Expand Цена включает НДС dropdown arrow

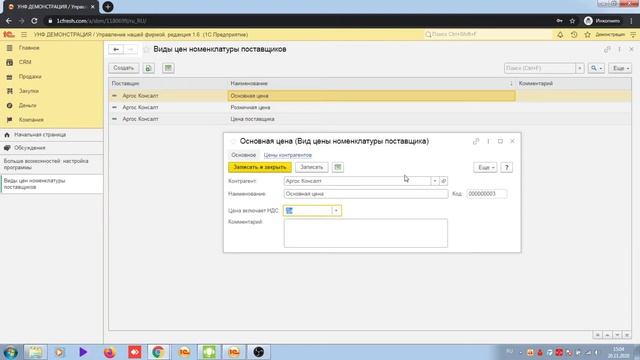(x=336, y=211)
